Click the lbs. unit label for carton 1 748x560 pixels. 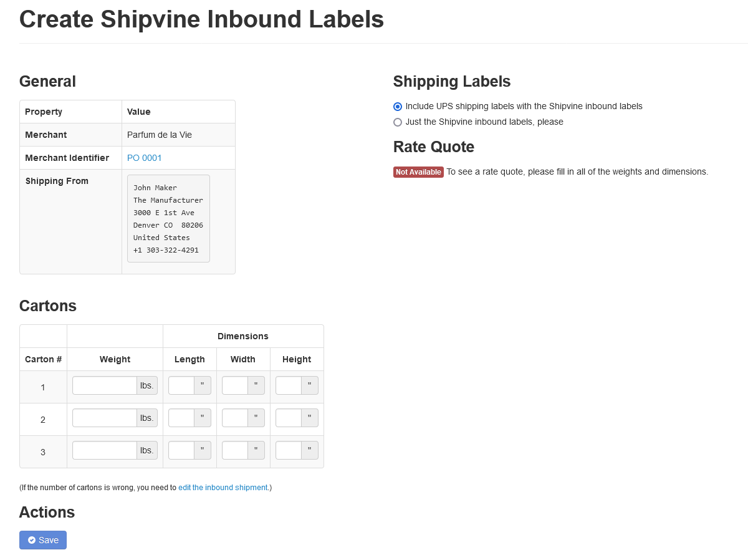pos(147,385)
